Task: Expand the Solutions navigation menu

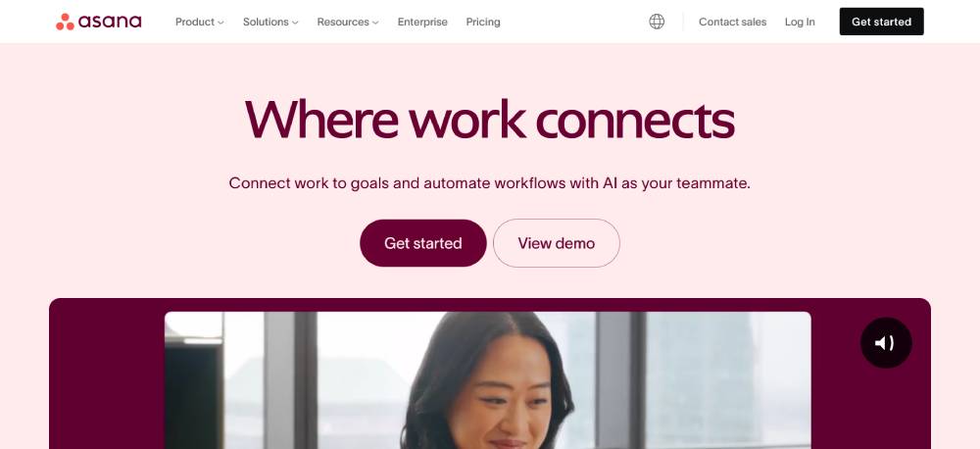Action: point(266,22)
